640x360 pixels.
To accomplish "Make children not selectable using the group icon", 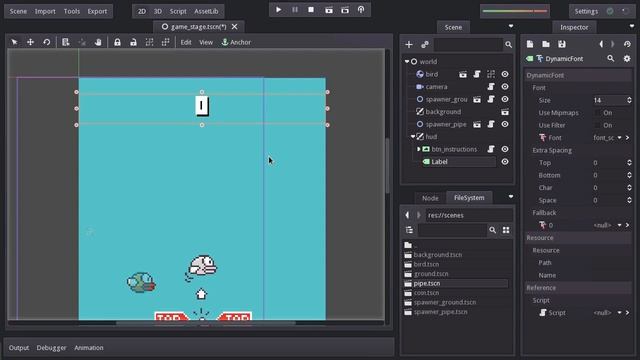I will pos(149,42).
